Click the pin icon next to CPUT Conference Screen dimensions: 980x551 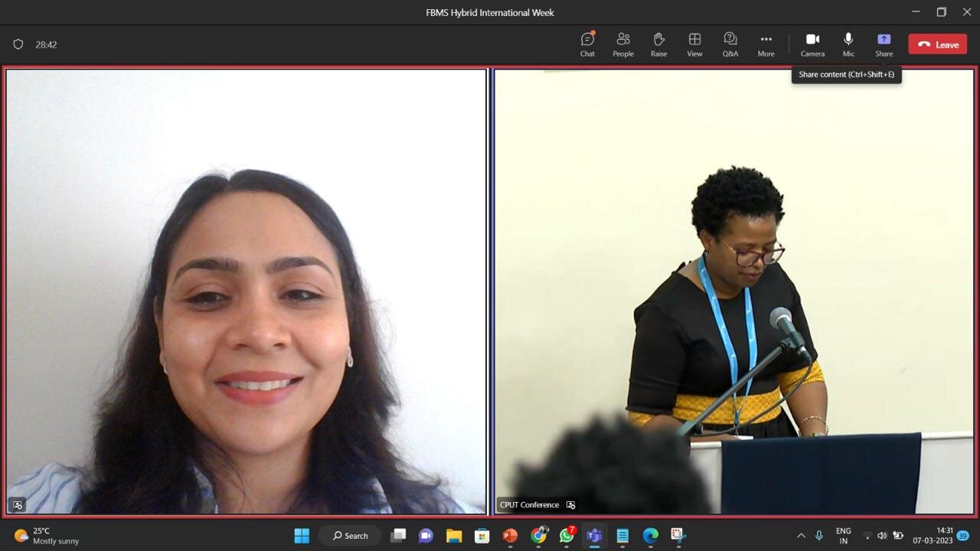(x=570, y=505)
